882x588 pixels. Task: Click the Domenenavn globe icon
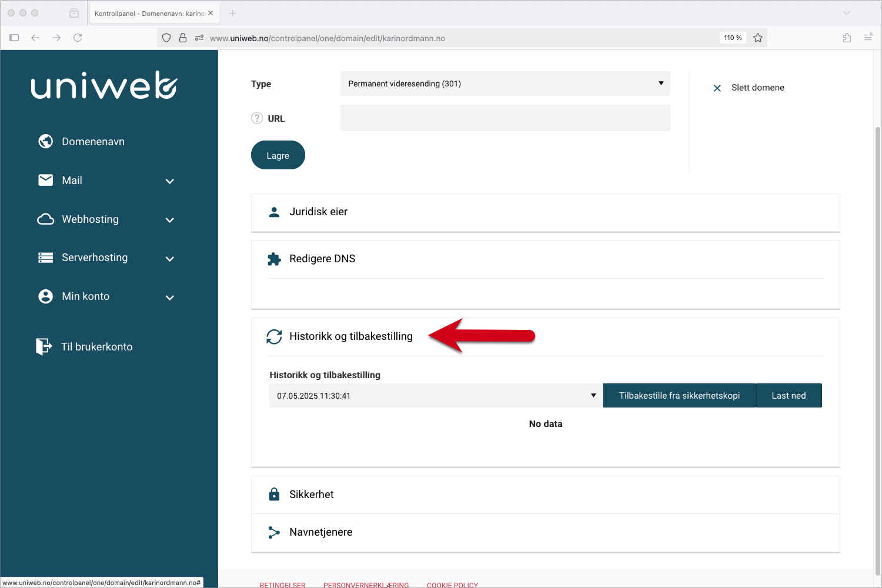click(45, 141)
